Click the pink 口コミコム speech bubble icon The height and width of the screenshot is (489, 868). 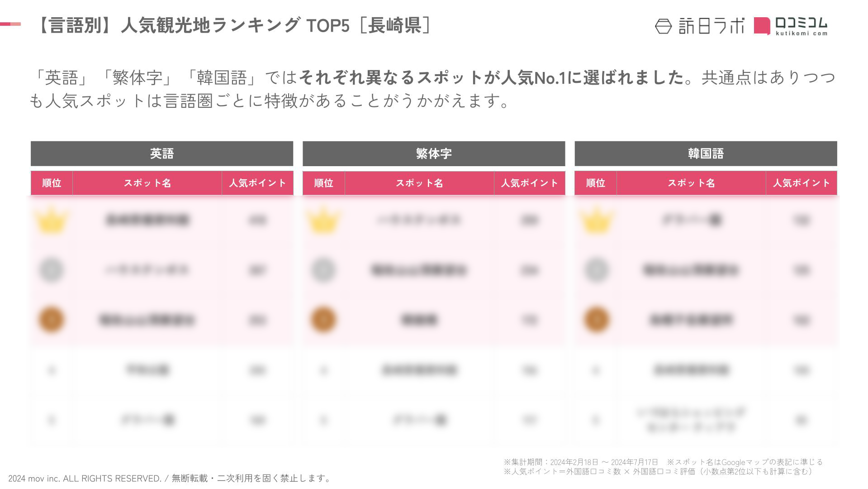click(762, 26)
